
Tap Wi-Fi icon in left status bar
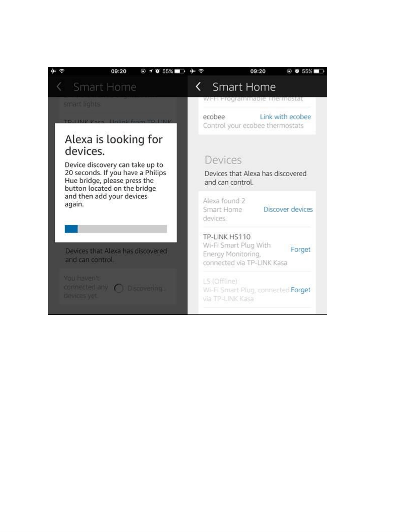62,71
